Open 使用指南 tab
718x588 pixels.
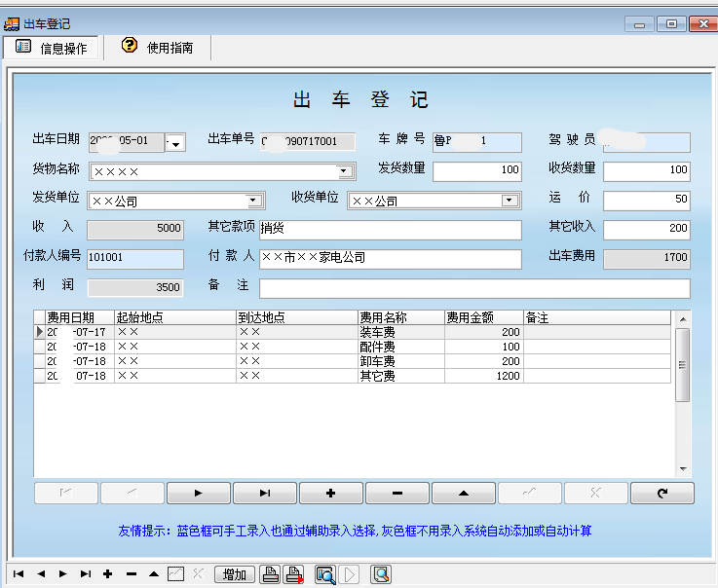point(158,47)
